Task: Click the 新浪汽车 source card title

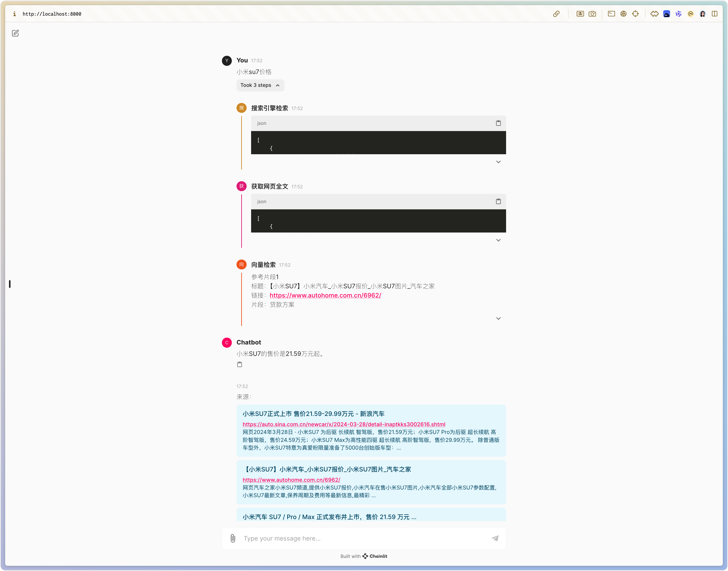Action: pos(313,414)
